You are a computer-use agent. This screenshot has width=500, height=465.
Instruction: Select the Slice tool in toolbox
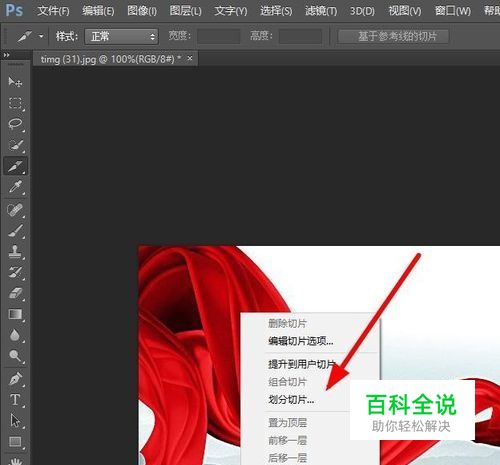point(15,166)
